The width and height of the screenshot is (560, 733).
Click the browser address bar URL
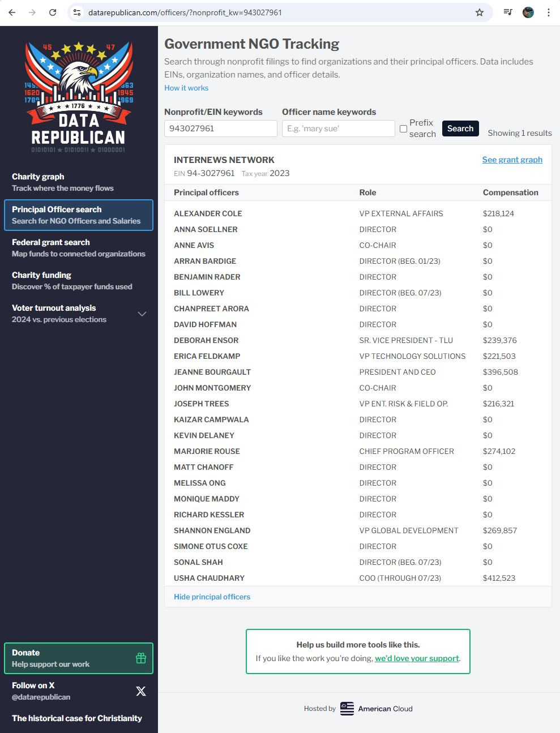[185, 12]
